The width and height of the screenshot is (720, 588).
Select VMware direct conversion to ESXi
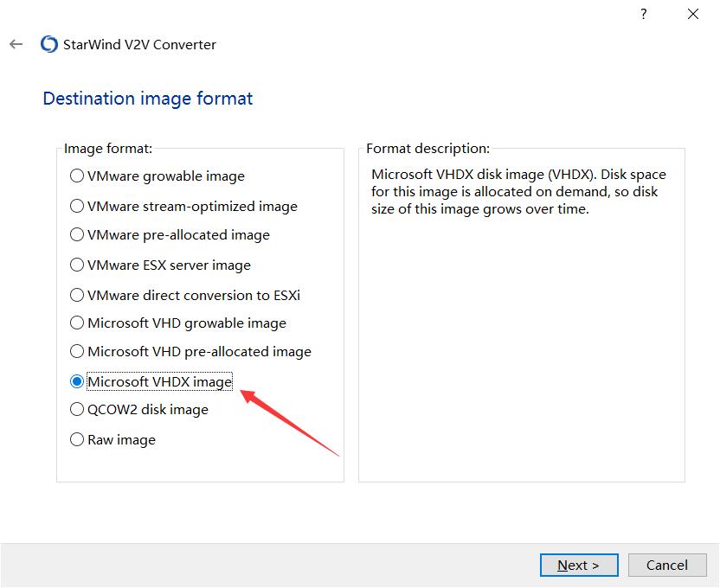pyautogui.click(x=77, y=295)
